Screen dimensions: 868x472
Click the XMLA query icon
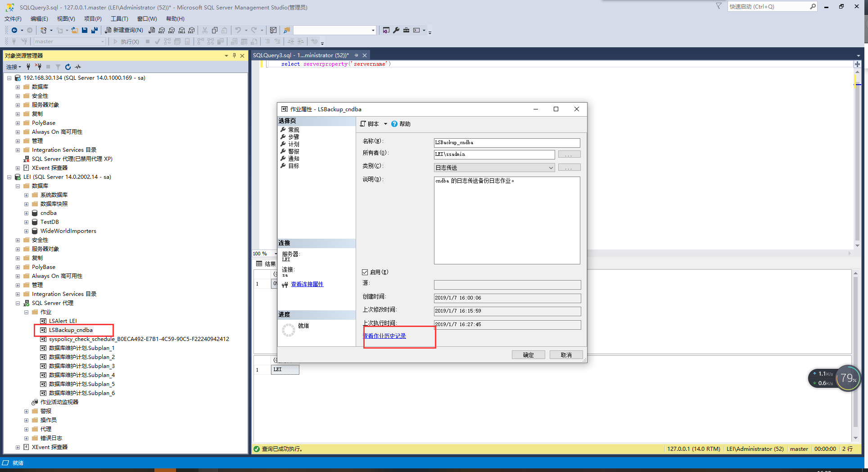click(x=181, y=30)
